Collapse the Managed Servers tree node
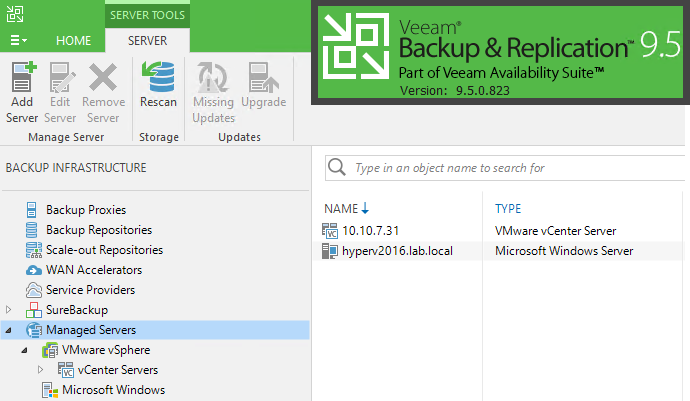This screenshot has width=690, height=401. pyautogui.click(x=8, y=330)
